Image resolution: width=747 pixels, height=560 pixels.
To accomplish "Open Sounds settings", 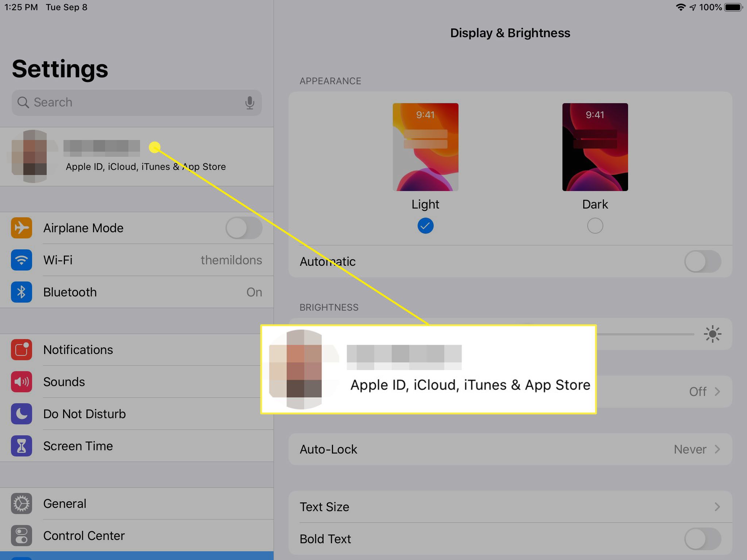I will pyautogui.click(x=137, y=382).
